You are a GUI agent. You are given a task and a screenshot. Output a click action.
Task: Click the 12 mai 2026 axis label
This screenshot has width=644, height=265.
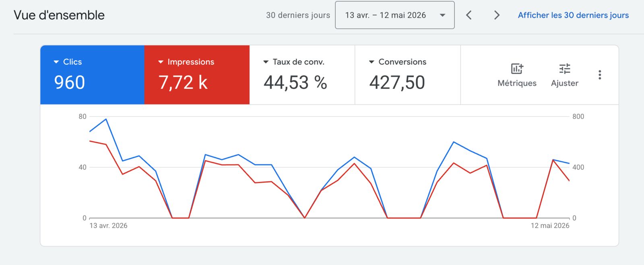550,226
